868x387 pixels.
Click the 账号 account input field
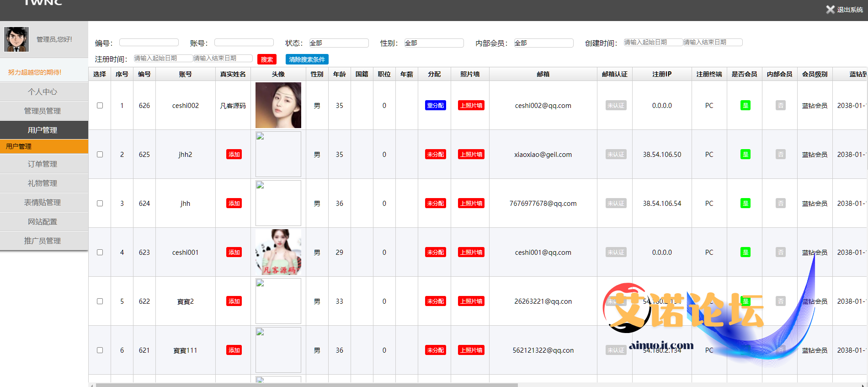click(244, 43)
